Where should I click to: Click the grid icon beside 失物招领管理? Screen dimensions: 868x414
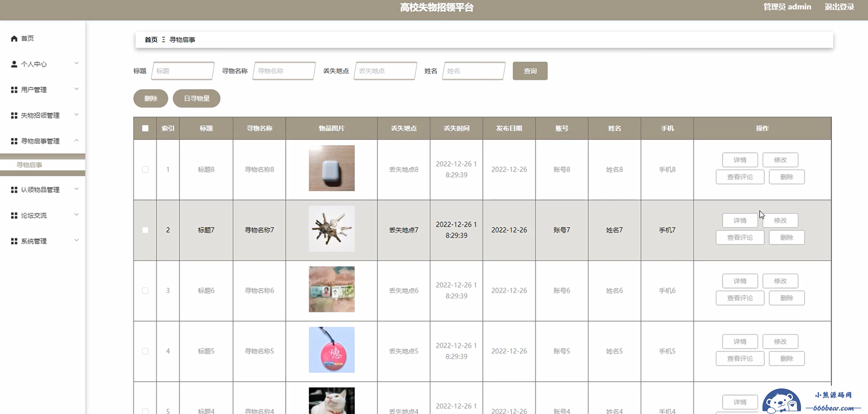14,115
